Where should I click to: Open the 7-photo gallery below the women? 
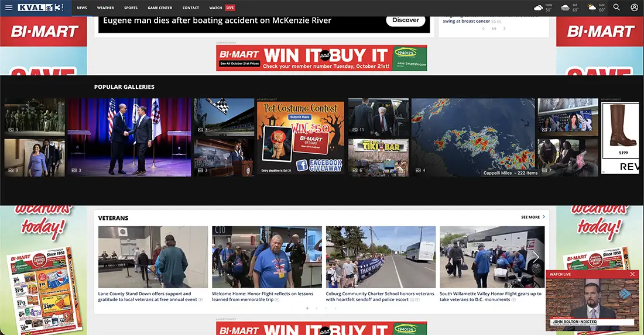coord(568,157)
